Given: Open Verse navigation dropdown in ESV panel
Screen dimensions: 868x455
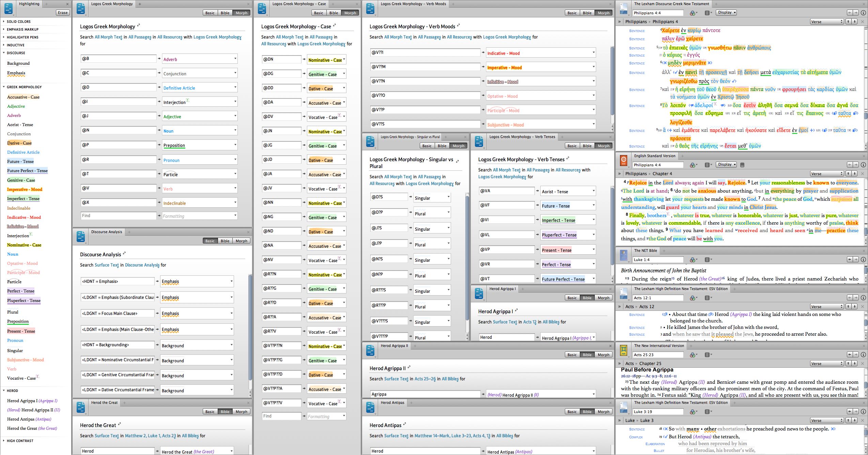Looking at the screenshot, I should [827, 174].
